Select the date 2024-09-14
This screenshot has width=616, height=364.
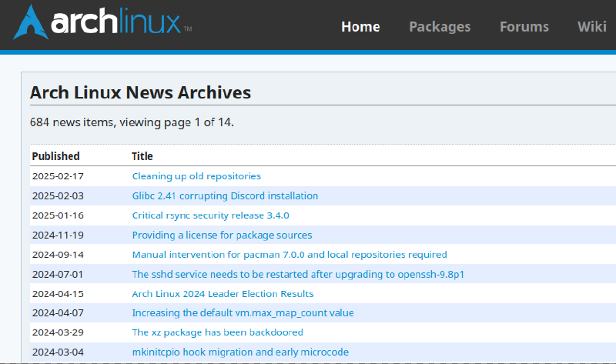pyautogui.click(x=59, y=255)
